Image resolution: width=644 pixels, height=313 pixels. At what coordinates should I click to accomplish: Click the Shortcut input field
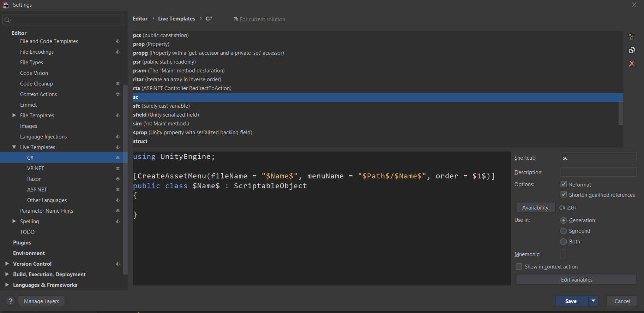point(598,158)
